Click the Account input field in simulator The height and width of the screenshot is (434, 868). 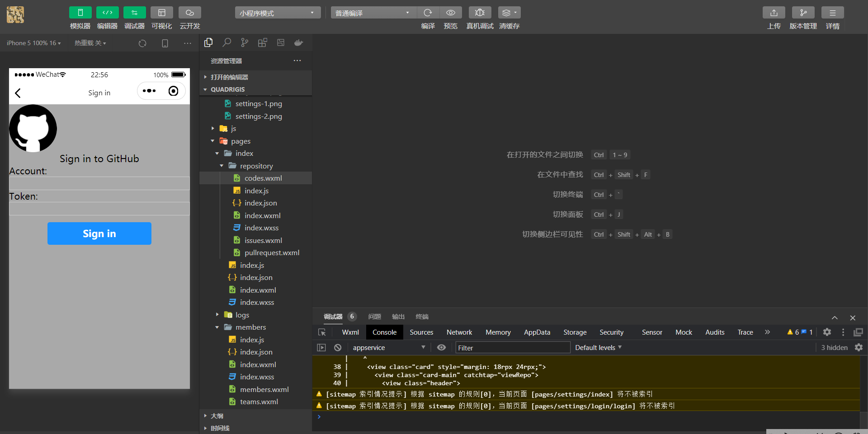click(x=99, y=183)
